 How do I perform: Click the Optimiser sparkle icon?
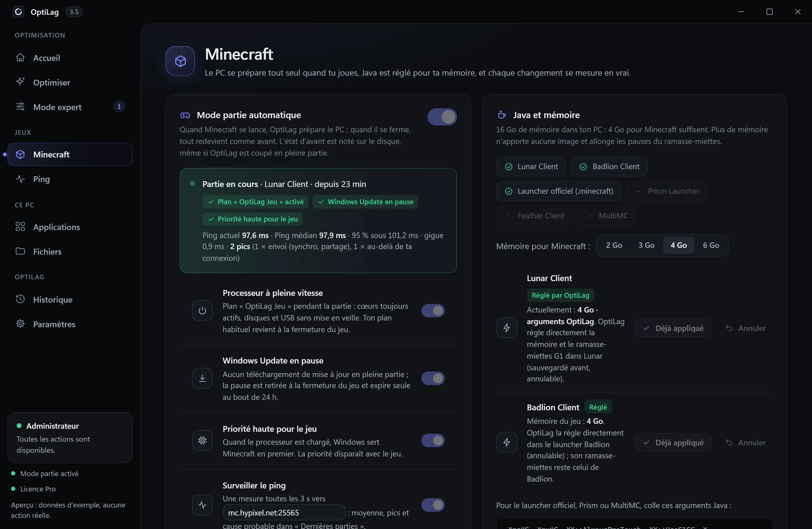(x=21, y=82)
